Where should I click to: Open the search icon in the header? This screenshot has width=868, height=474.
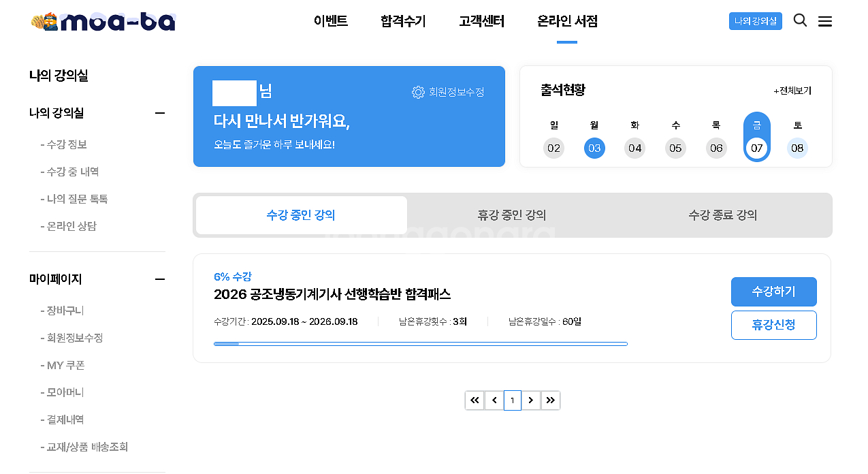pos(800,20)
